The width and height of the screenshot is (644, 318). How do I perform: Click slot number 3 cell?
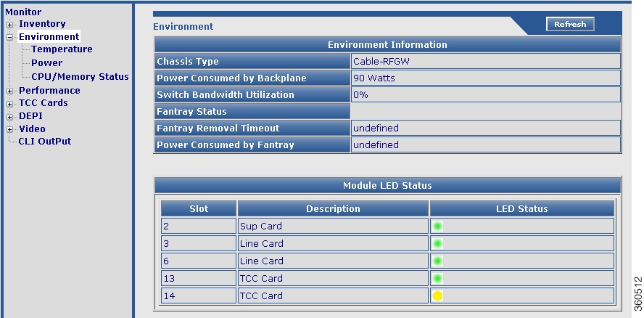pos(199,243)
